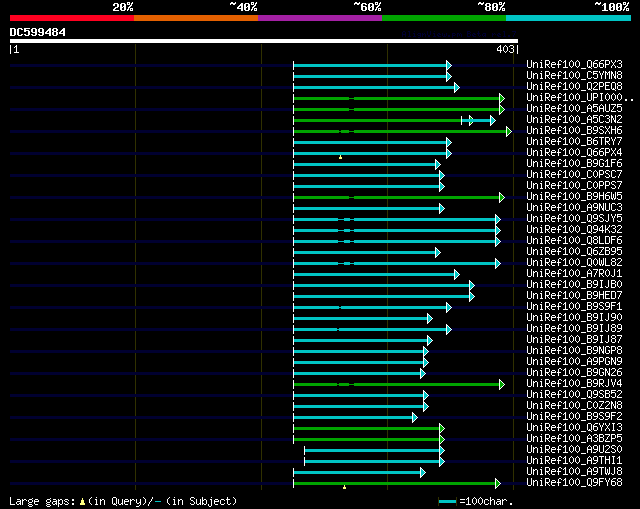Click the cyan A9U2S0 alignment bar
The height and width of the screenshot is (509, 640).
372,451
